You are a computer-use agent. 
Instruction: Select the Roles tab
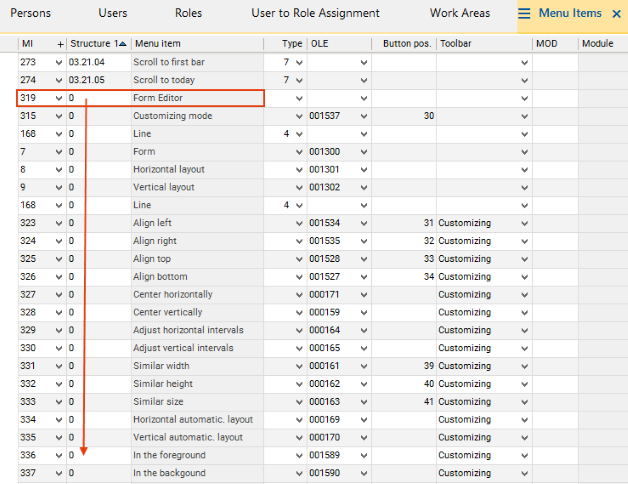188,14
